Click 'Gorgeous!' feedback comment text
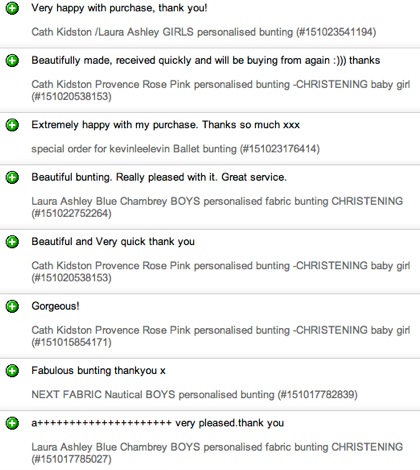420x470 pixels. [x=55, y=306]
